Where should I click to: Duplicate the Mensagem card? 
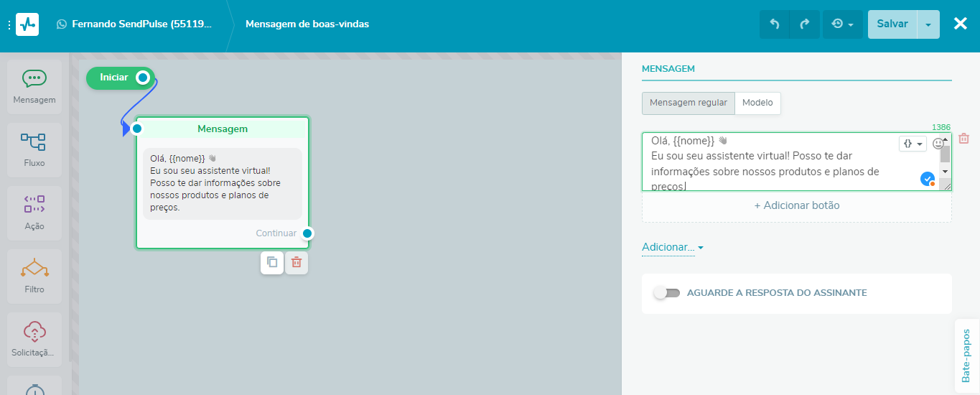[x=272, y=262]
